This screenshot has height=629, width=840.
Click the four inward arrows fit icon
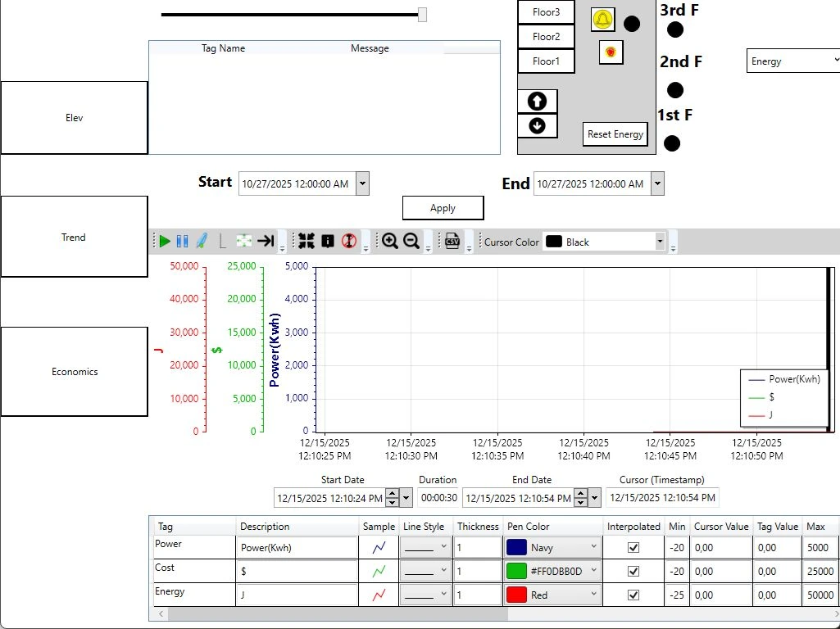pos(306,241)
